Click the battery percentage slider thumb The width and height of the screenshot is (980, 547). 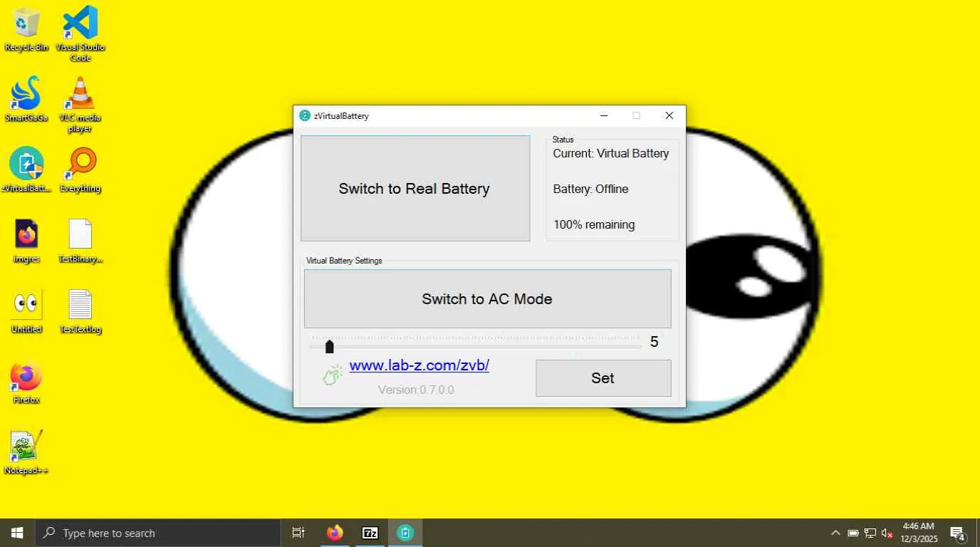329,347
